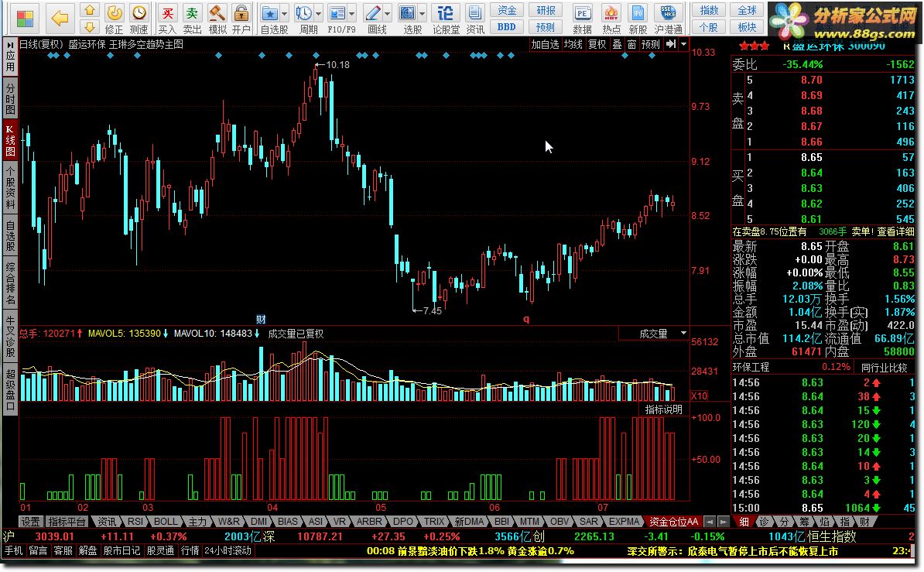Click the indicator tabs right scroll arrow
Viewport: 924px width, 572px height.
point(723,522)
